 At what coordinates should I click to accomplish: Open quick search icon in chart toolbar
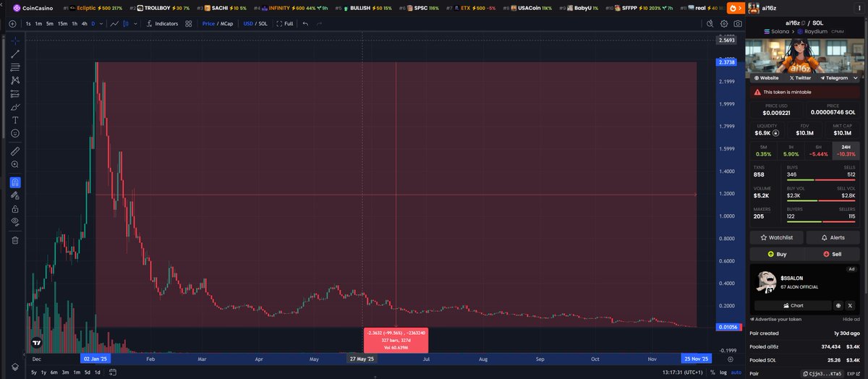[x=710, y=23]
